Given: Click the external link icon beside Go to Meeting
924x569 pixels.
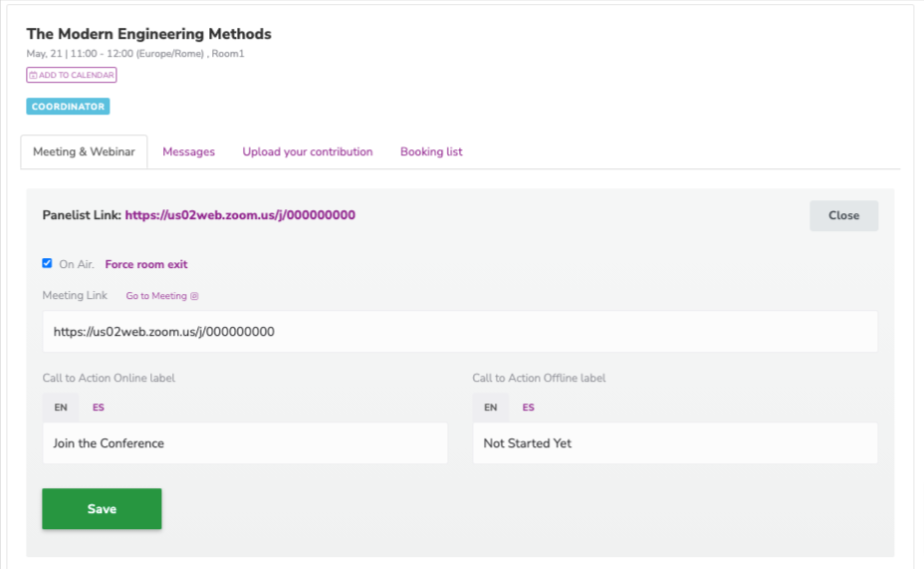Looking at the screenshot, I should tap(194, 296).
